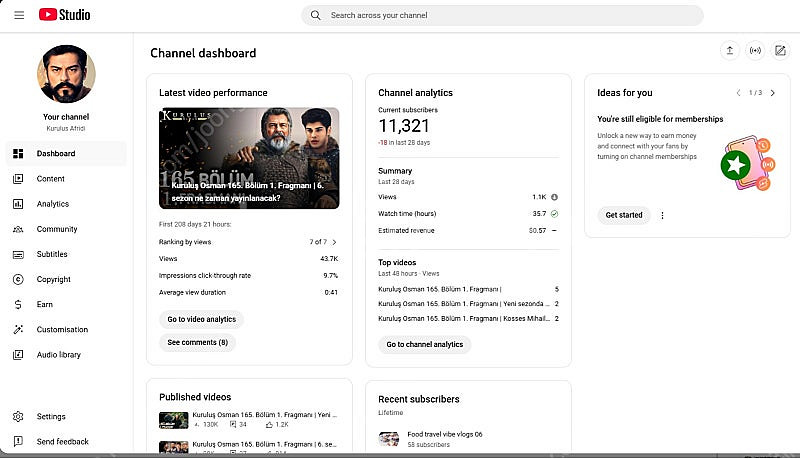Click the 130K views stat icon
The height and width of the screenshot is (459, 800).
[196, 424]
